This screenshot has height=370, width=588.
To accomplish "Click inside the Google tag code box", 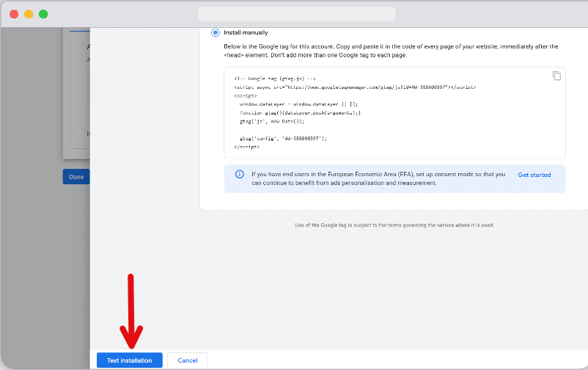I will point(394,113).
